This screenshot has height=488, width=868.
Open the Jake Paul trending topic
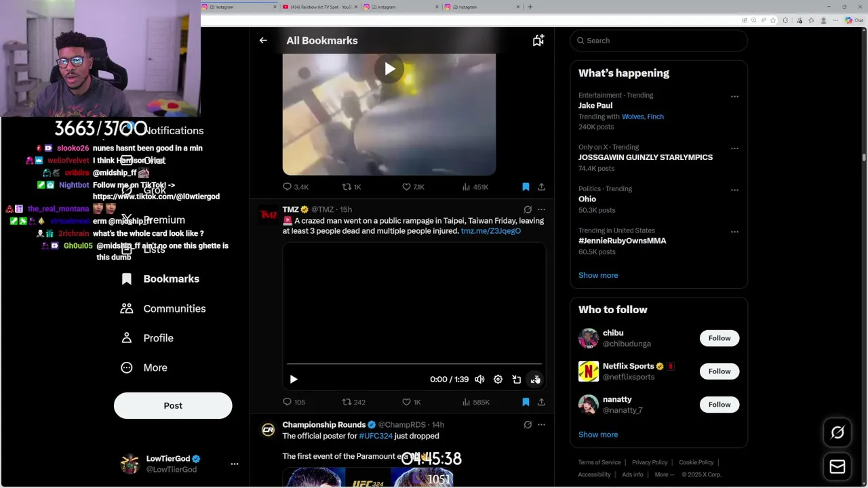tap(595, 106)
